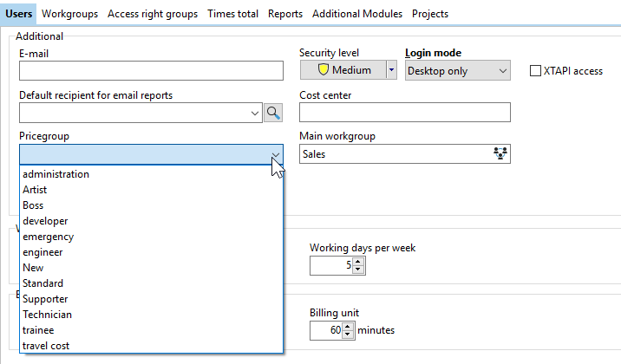Increase Working days per week stepper
The image size is (621, 364).
tap(359, 262)
